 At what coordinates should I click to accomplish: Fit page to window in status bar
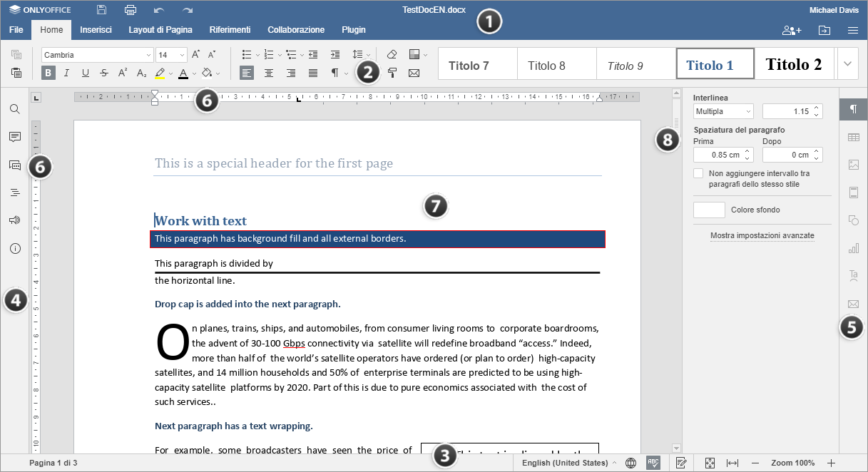[x=710, y=463]
